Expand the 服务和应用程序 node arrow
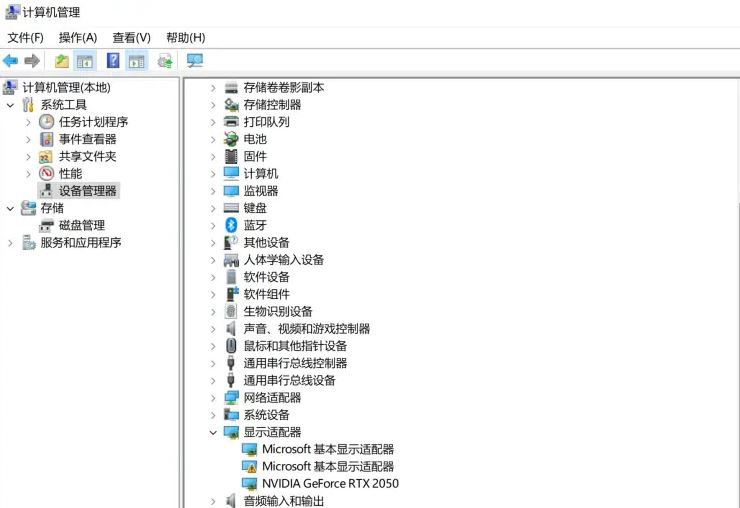Screen dimensions: 740x508 pos(10,243)
